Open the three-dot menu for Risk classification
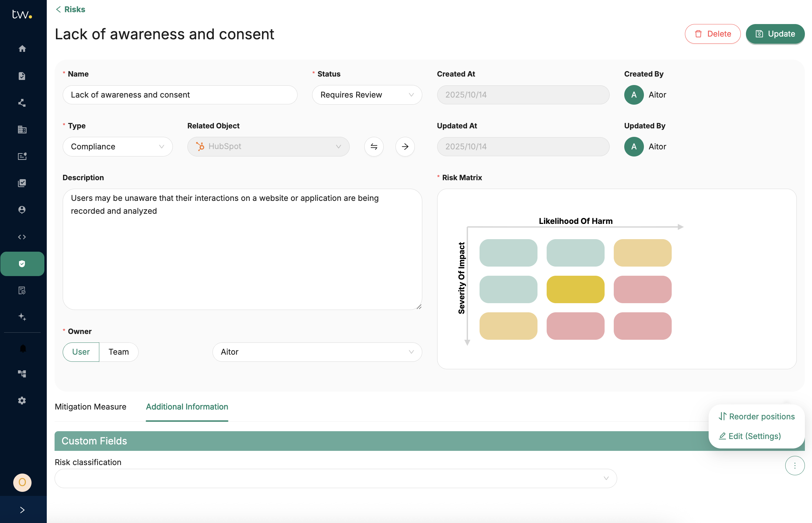The width and height of the screenshot is (812, 523). [794, 466]
